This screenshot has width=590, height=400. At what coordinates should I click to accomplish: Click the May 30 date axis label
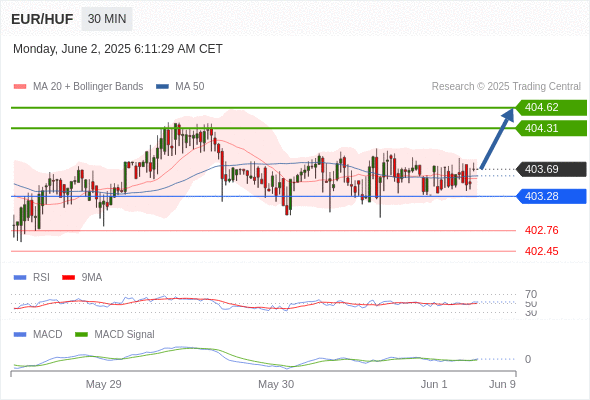pyautogui.click(x=276, y=384)
